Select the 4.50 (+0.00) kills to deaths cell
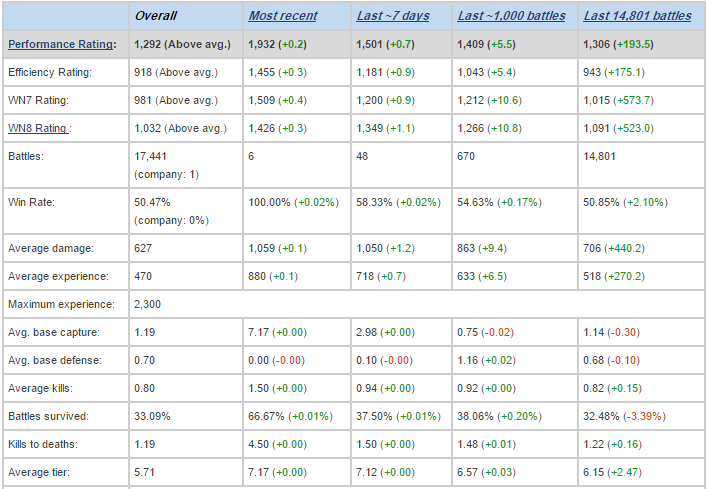This screenshot has height=489, width=707. (277, 444)
